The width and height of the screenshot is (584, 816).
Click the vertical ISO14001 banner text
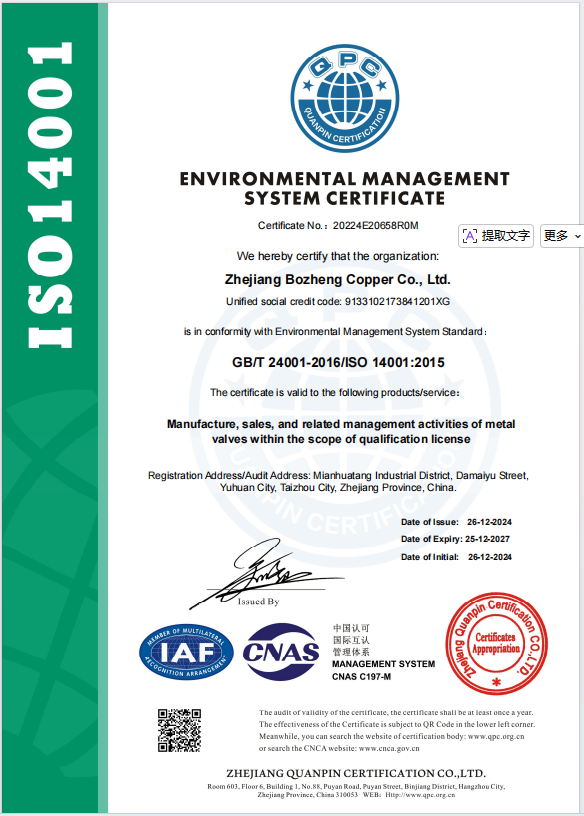(x=50, y=195)
